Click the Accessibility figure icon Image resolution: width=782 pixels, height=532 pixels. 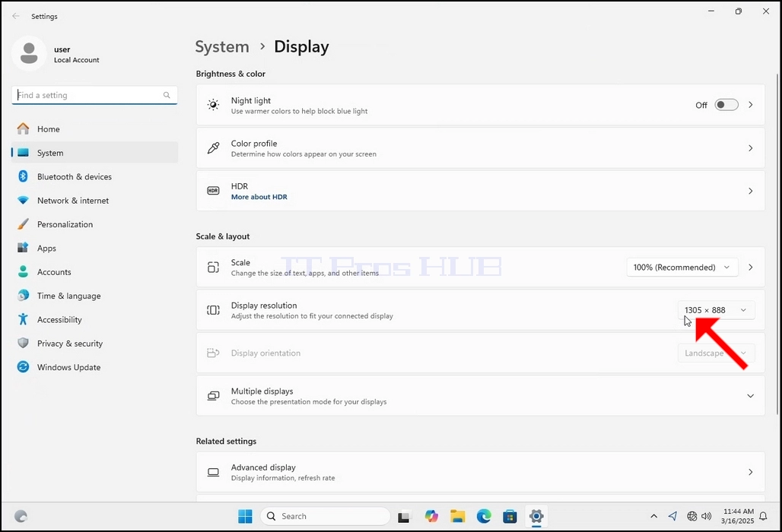(x=23, y=319)
